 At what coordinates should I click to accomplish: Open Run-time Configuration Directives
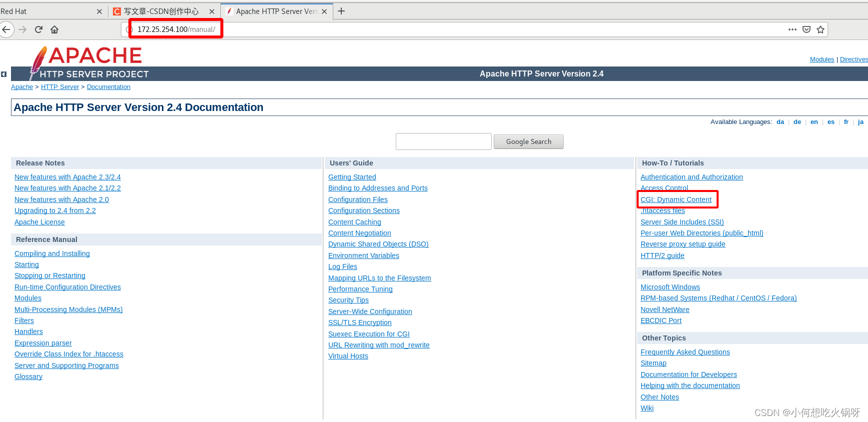67,287
